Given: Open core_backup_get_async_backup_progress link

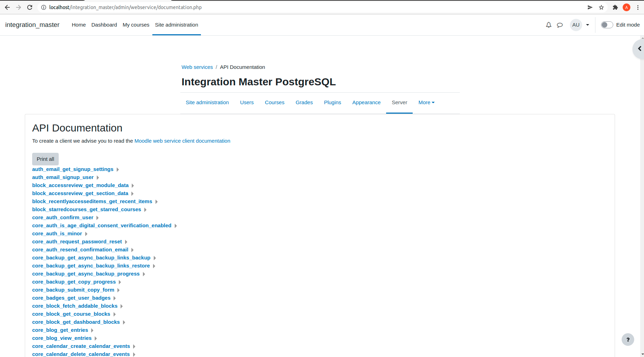Looking at the screenshot, I should coord(86,274).
